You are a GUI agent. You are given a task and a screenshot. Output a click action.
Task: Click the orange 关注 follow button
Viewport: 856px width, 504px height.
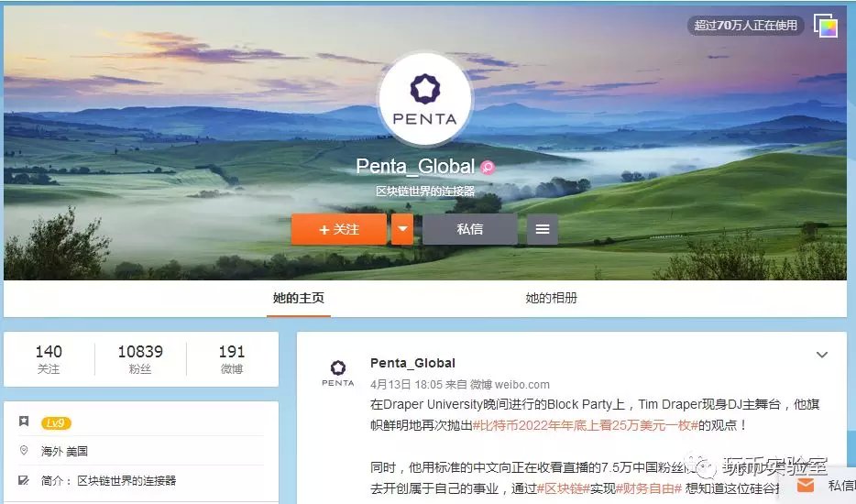click(x=338, y=229)
